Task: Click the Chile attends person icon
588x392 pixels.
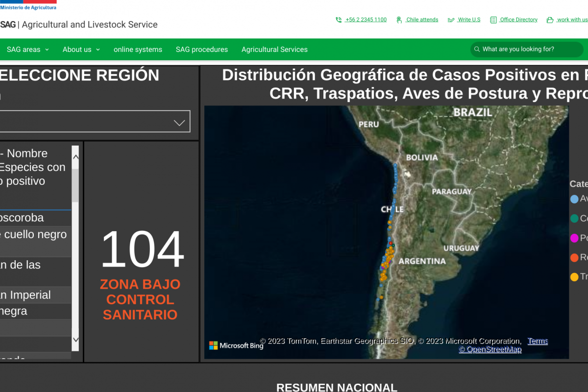Action: 399,20
